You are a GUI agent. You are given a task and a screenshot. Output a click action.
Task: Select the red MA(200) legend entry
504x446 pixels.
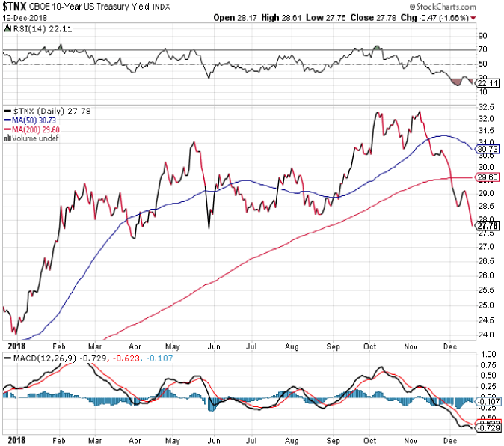point(31,128)
